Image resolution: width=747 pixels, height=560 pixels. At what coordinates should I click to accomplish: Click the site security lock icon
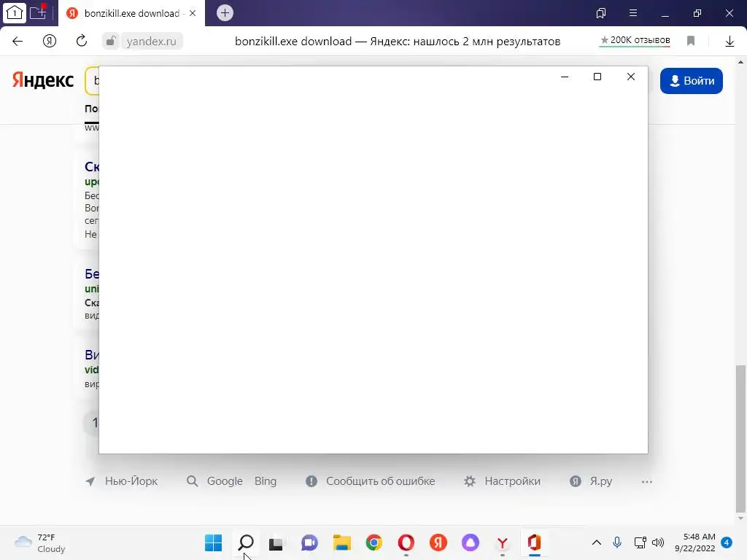click(x=111, y=41)
